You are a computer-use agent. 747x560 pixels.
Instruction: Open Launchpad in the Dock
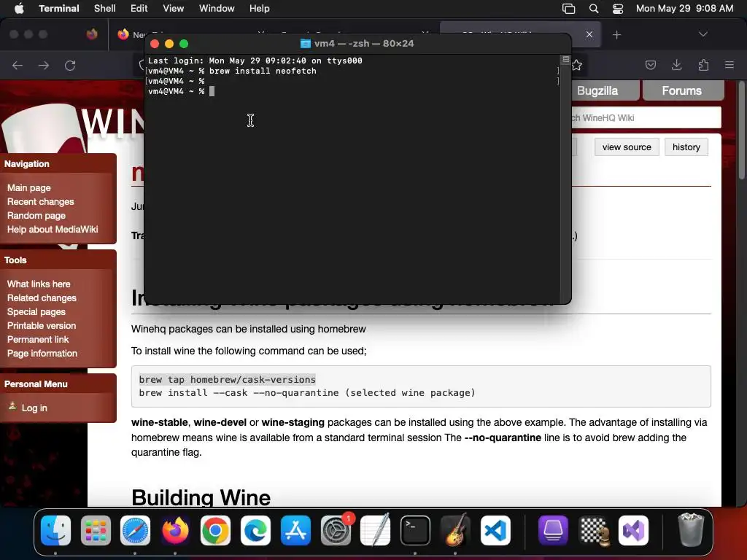(96, 531)
